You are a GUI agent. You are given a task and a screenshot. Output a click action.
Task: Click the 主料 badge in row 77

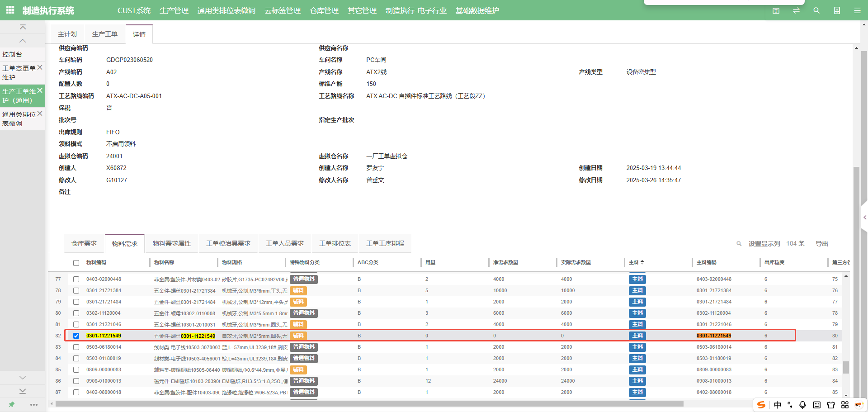click(x=637, y=279)
